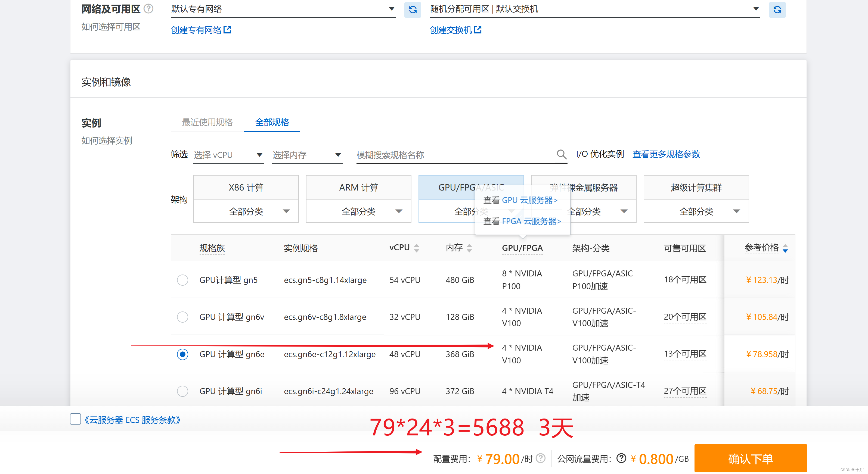The height and width of the screenshot is (474, 868).
Task: Sort by 内存 column arrows
Action: (x=469, y=248)
